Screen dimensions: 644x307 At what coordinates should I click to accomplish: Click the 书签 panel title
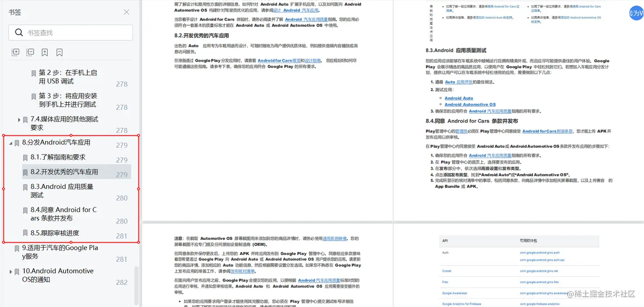tap(15, 12)
